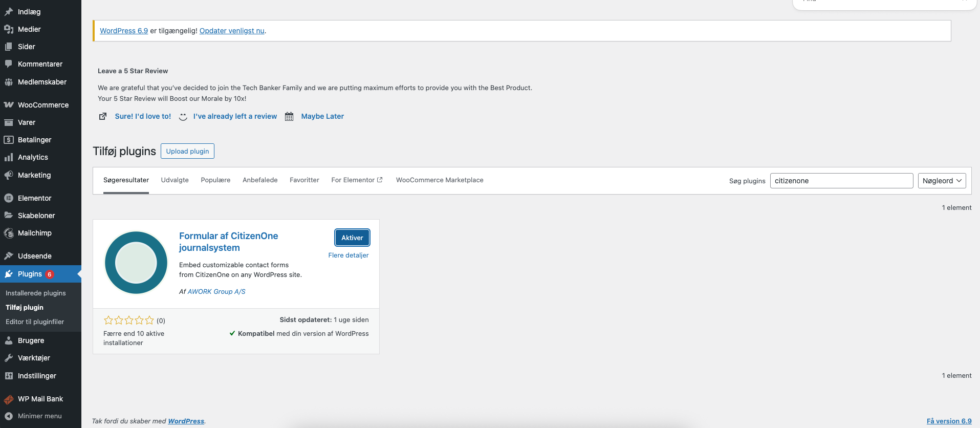Click the Minimer menu collapse arrow
The width and height of the screenshot is (980, 428).
pyautogui.click(x=9, y=416)
